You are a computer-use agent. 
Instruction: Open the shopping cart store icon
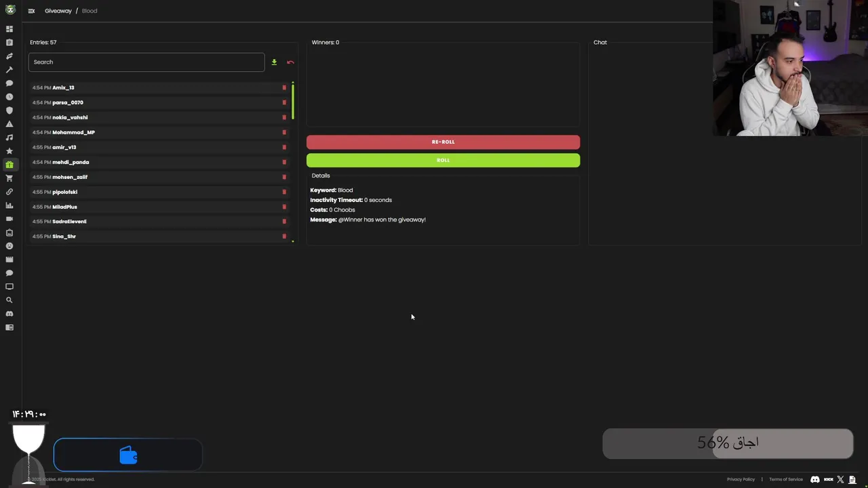pos(9,178)
